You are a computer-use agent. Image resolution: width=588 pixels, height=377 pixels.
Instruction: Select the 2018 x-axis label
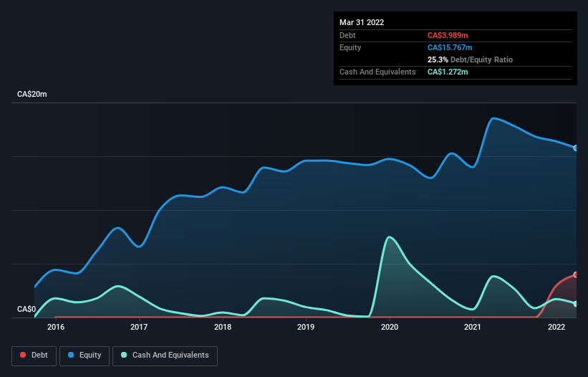223,327
